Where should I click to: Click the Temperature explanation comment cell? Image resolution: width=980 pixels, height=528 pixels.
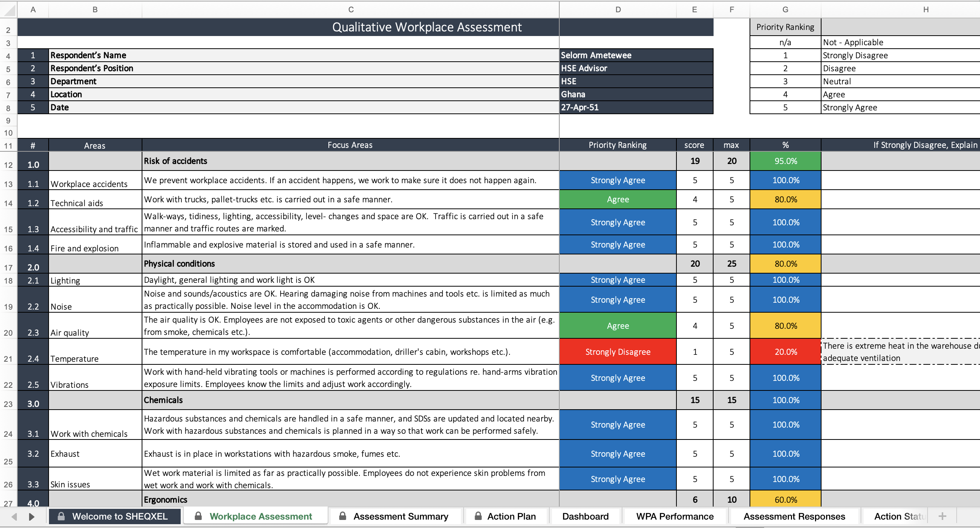[x=901, y=352]
